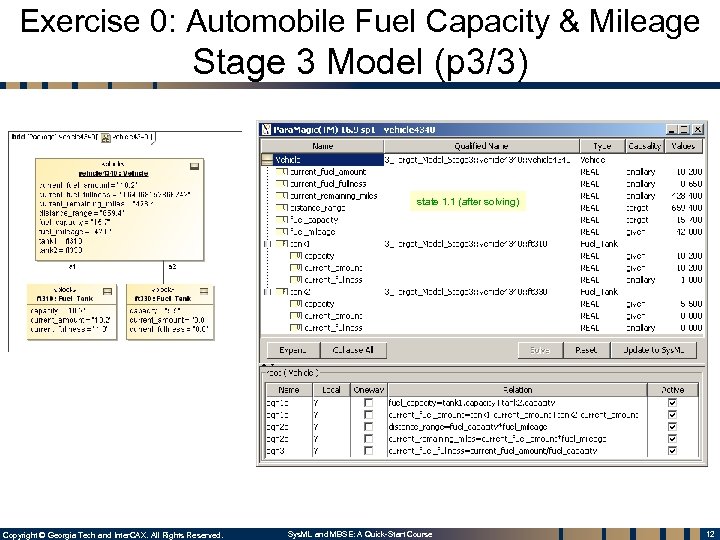Click the Vehicle root node icon

pyautogui.click(x=267, y=160)
